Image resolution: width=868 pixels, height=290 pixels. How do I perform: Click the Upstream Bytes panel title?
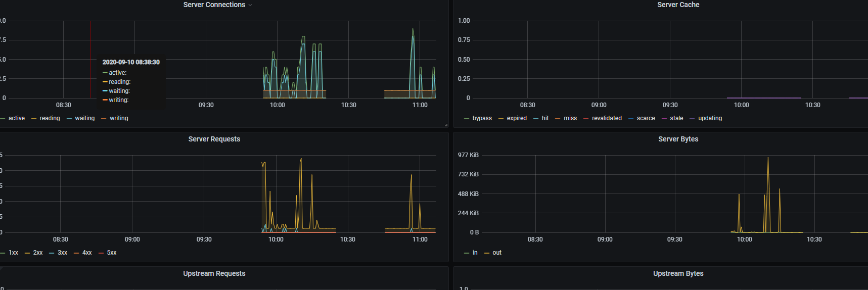pyautogui.click(x=678, y=273)
